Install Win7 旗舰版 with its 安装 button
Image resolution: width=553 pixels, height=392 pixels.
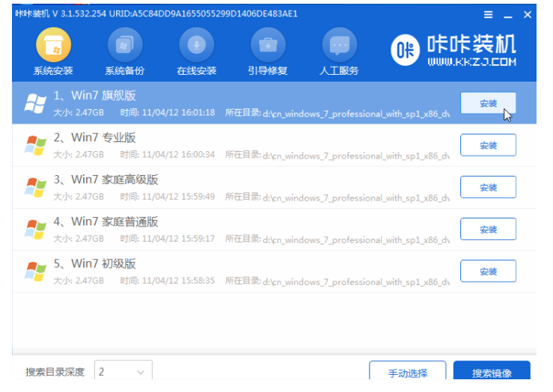(488, 103)
